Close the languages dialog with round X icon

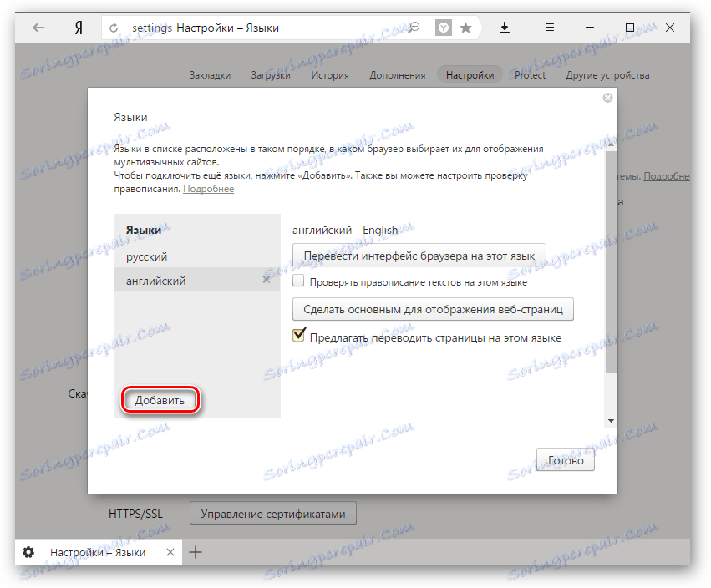607,98
